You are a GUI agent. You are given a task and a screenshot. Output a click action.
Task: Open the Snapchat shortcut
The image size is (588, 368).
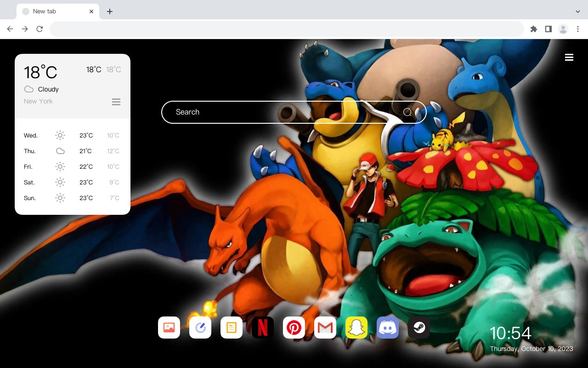(x=356, y=328)
